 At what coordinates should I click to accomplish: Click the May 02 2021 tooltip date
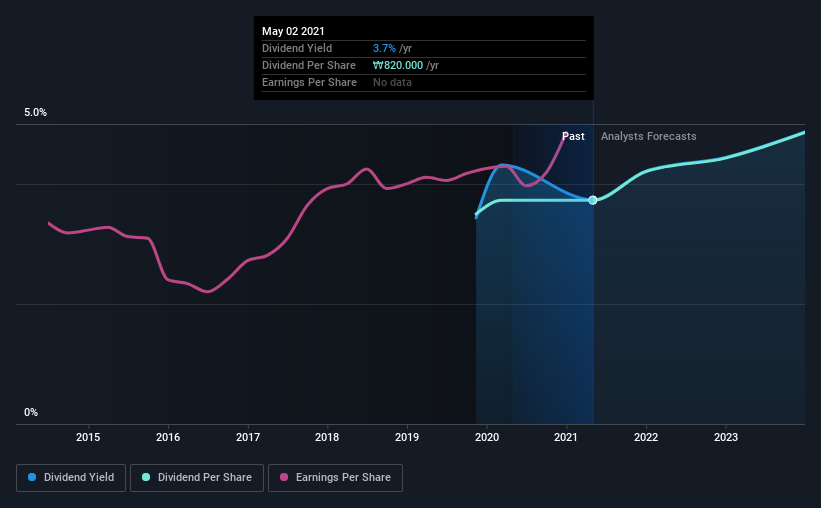pos(293,31)
